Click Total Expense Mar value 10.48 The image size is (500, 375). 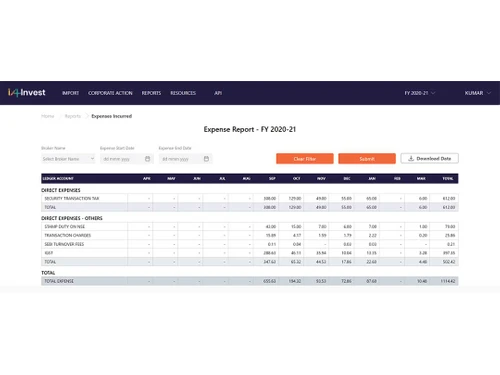[422, 281]
